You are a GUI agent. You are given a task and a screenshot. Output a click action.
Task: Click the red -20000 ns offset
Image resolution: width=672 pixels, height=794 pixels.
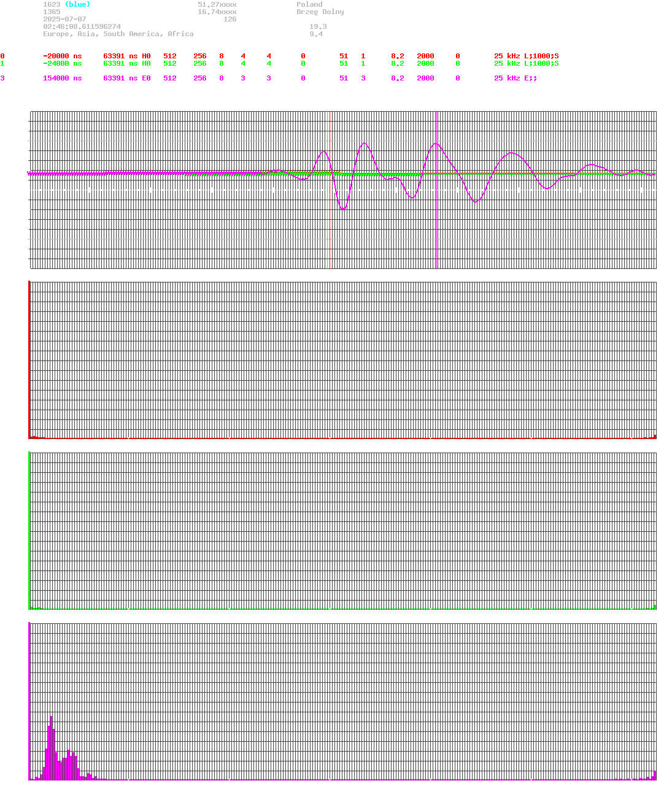(62, 56)
